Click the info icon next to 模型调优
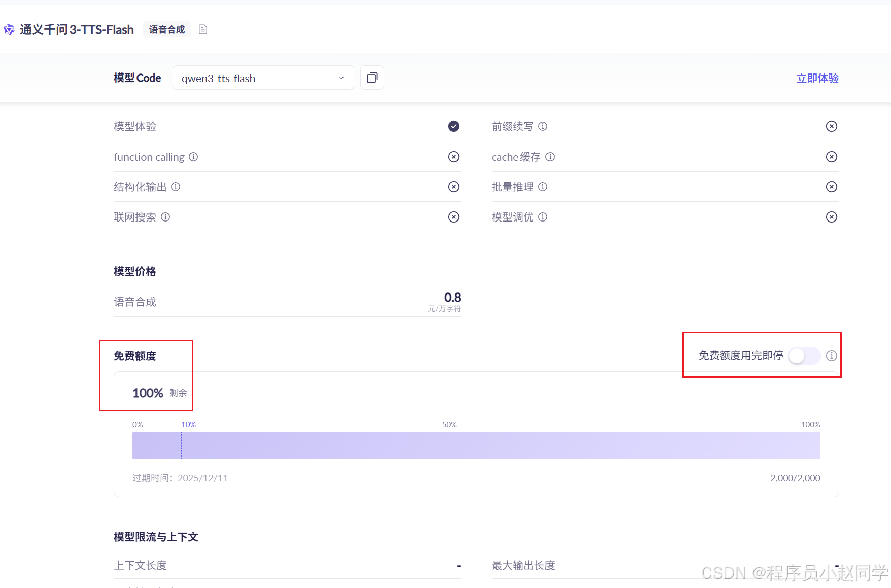Screen dimensions: 891x588 pos(542,217)
